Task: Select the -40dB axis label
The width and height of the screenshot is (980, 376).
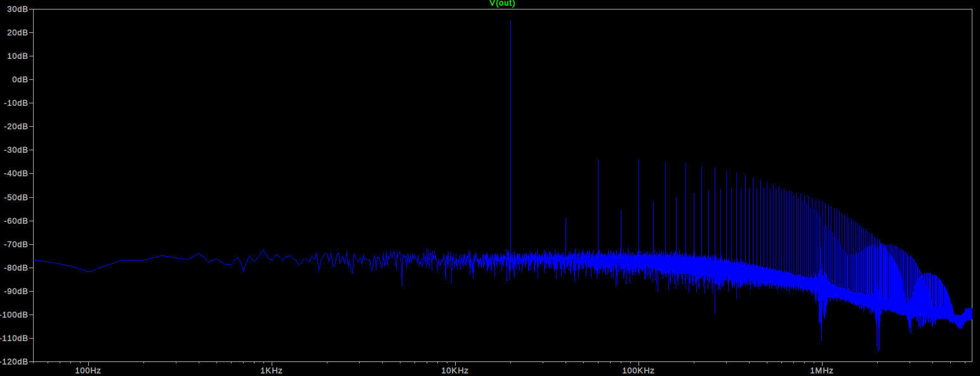Action: 17,173
